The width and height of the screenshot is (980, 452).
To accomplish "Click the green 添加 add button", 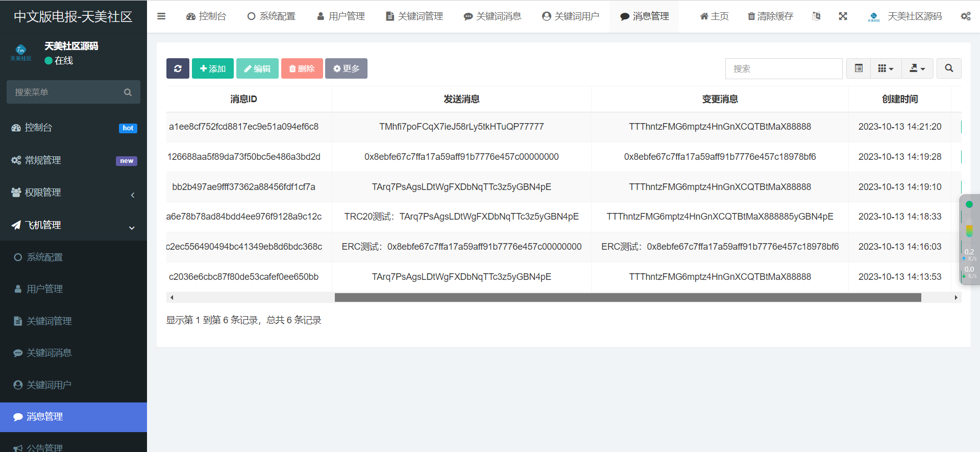I will pos(213,68).
